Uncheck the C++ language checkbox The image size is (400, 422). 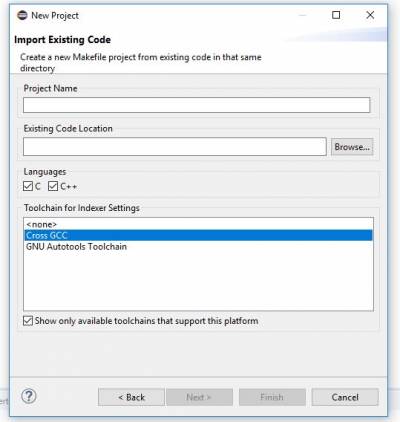tap(53, 186)
